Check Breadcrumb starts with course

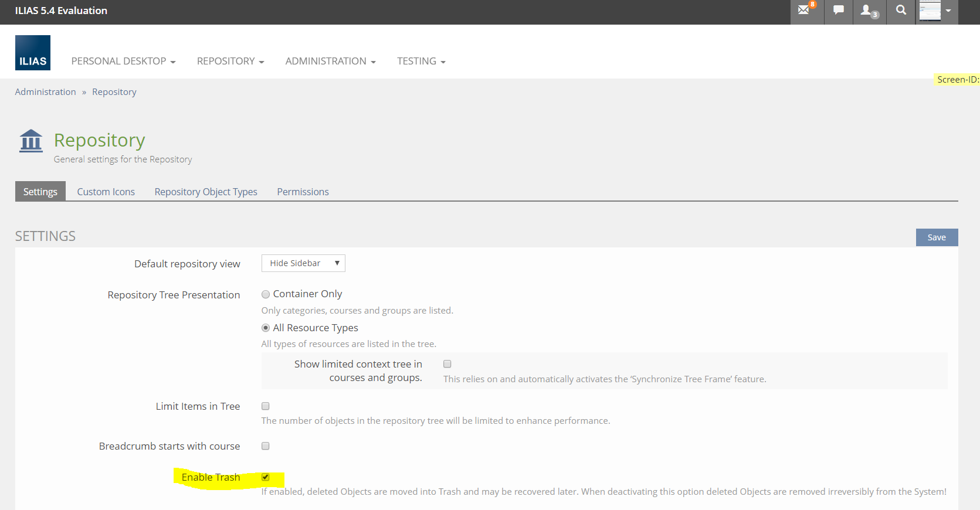point(266,446)
